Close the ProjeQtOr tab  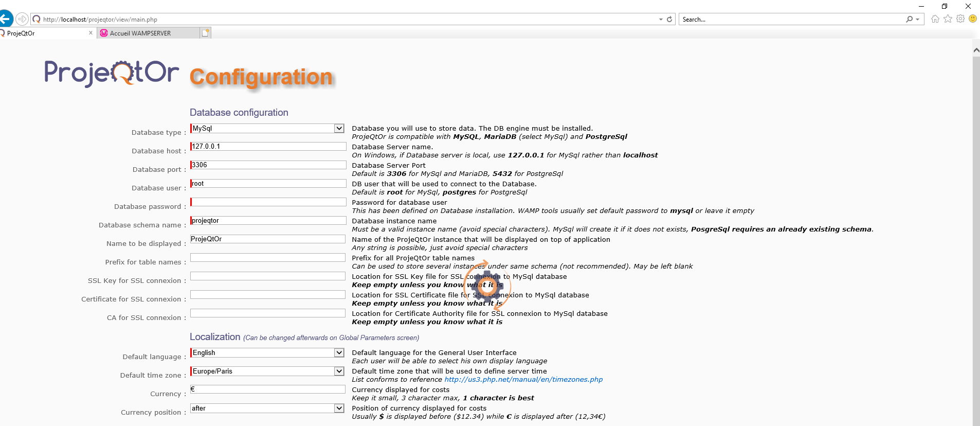pos(91,33)
